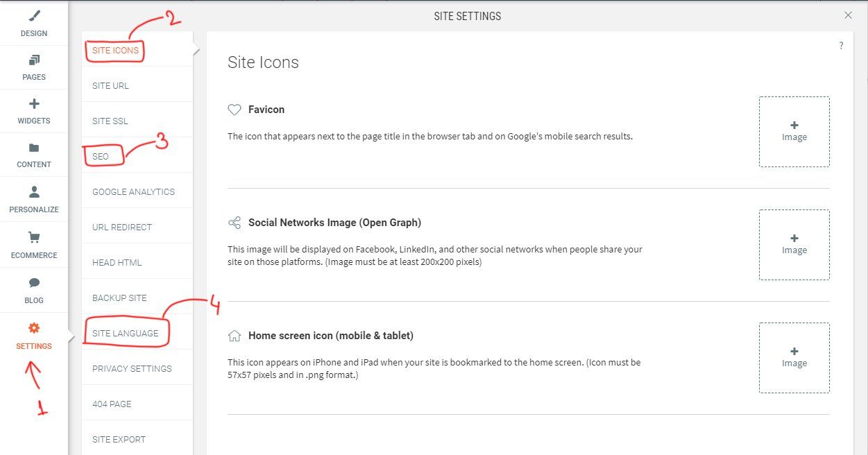Image resolution: width=868 pixels, height=455 pixels.
Task: Open the Ecommerce cart icon
Action: pyautogui.click(x=34, y=237)
